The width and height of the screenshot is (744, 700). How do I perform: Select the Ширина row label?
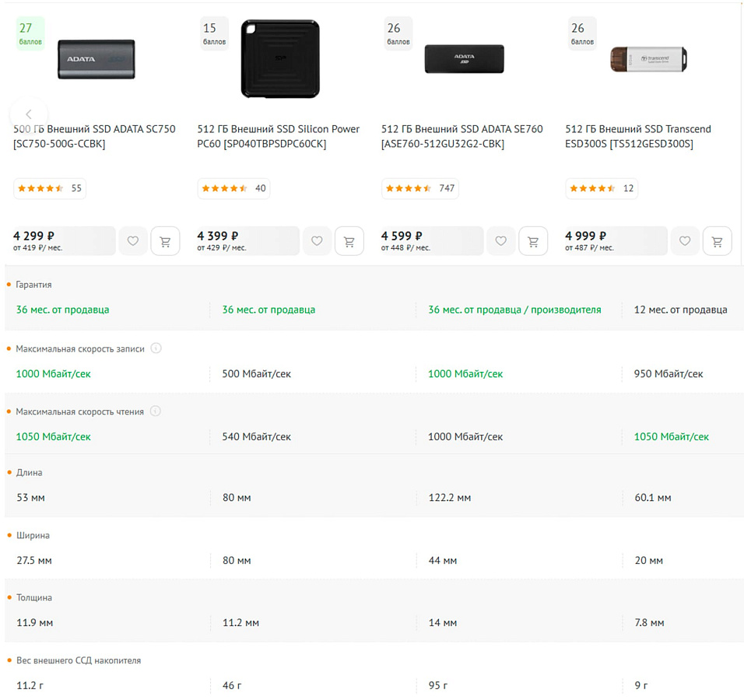(x=33, y=535)
